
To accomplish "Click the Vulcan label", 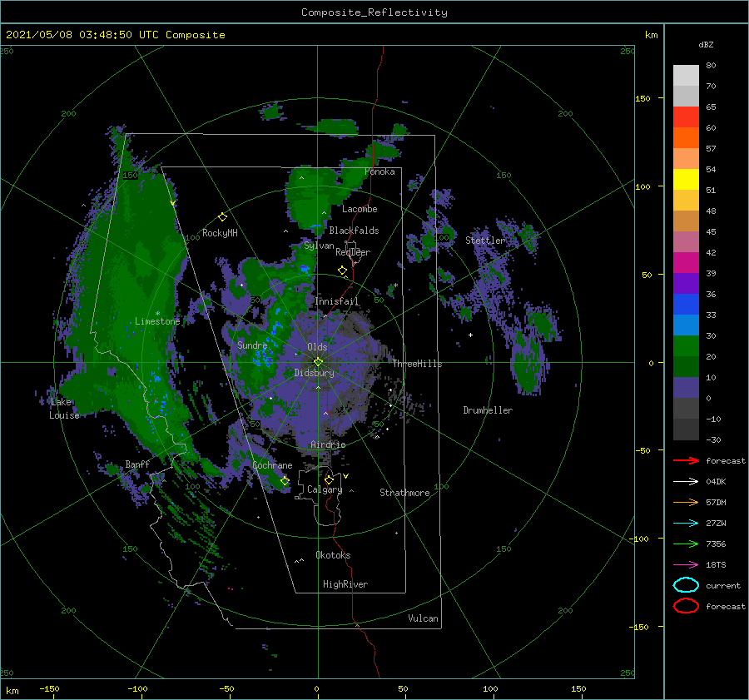I will click(424, 618).
